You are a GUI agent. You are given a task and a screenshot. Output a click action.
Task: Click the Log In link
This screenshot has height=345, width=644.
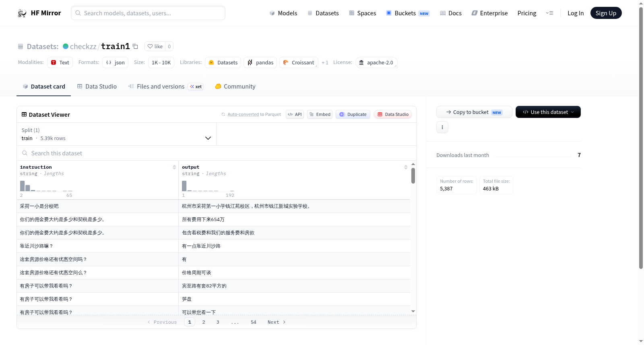click(576, 13)
